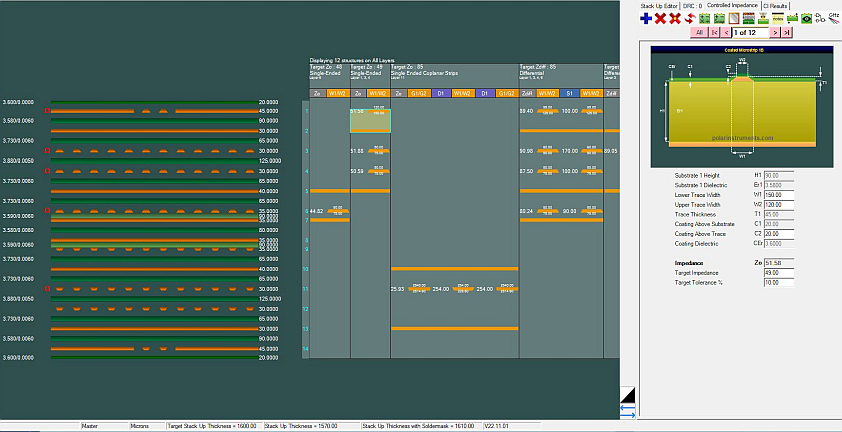Click the Target Stack Up Thickness status entry
The image size is (842, 432).
[x=212, y=426]
